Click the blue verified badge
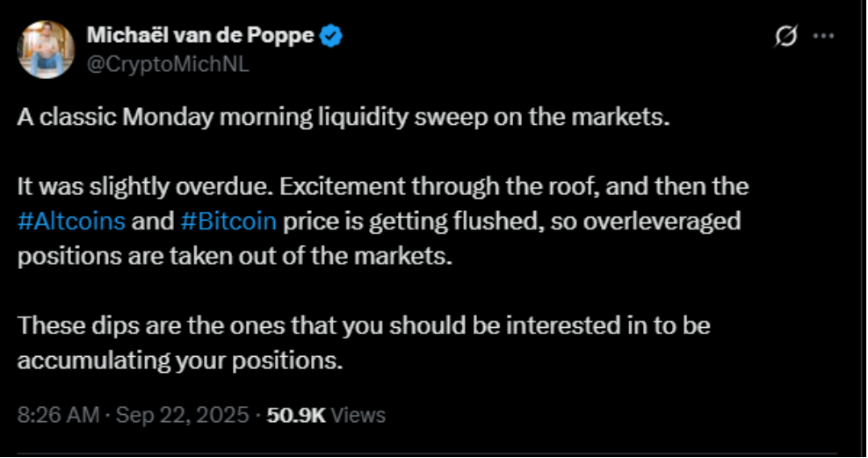 [331, 37]
